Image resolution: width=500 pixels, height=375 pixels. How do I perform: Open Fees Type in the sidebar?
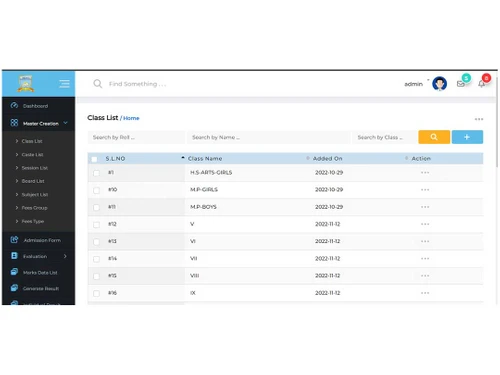[33, 221]
